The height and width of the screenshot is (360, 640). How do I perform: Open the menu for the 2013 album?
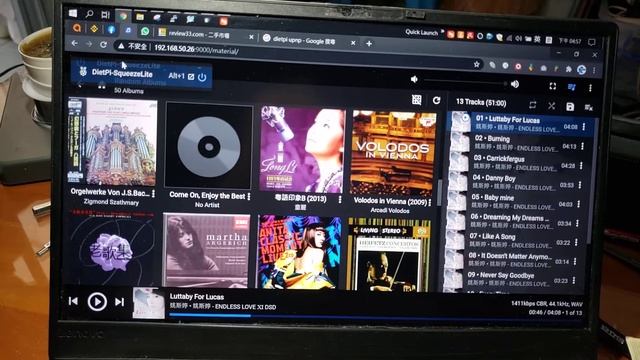(x=340, y=199)
